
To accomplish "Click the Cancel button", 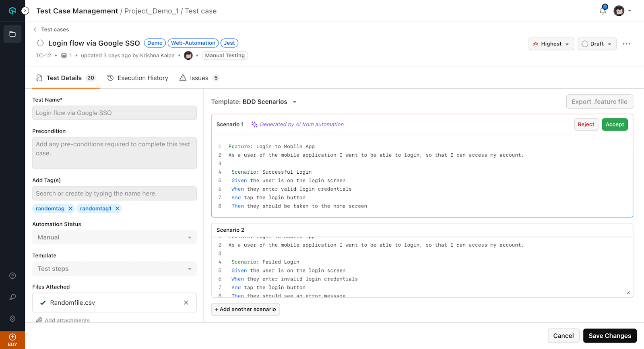I will coord(563,336).
